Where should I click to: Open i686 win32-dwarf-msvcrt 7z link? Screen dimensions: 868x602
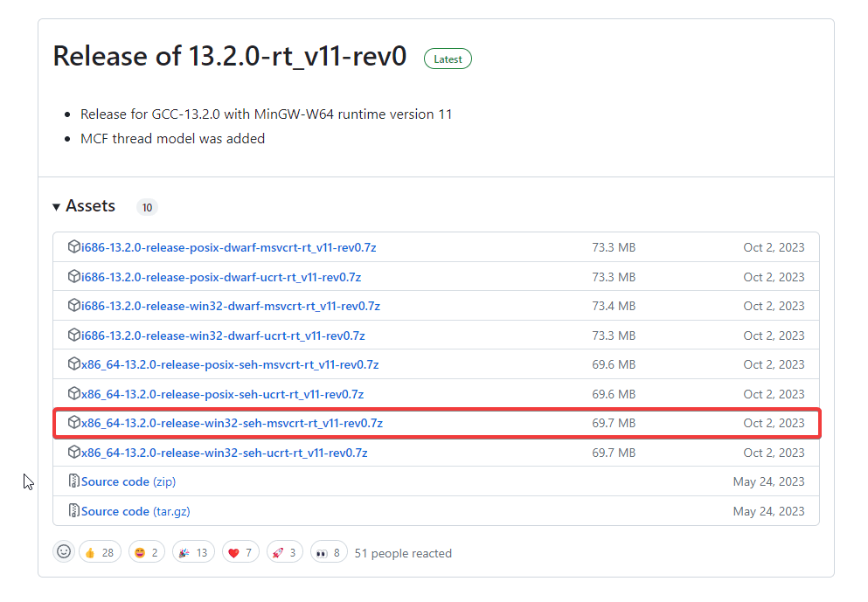pos(230,306)
